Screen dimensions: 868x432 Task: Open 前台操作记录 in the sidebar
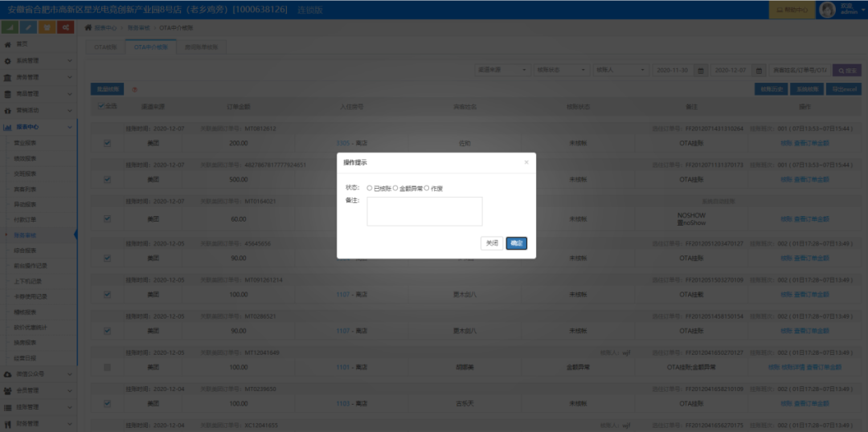pyautogui.click(x=31, y=266)
